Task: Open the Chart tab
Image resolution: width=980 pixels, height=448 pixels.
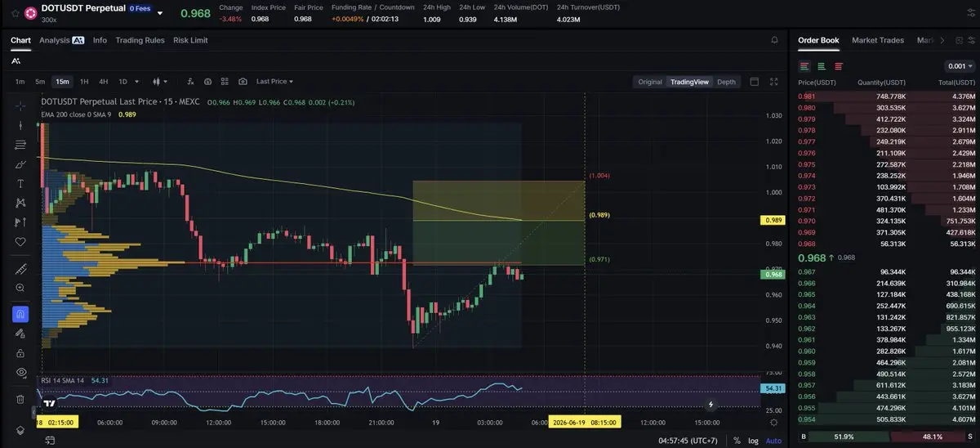Action: (x=20, y=40)
